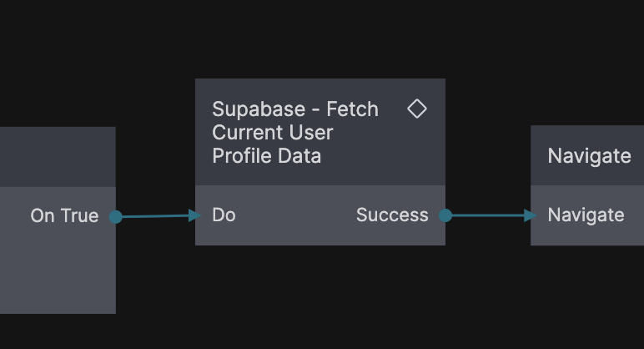Viewport: 644px width, 349px height.
Task: Select the Navigate node header
Action: coord(589,156)
